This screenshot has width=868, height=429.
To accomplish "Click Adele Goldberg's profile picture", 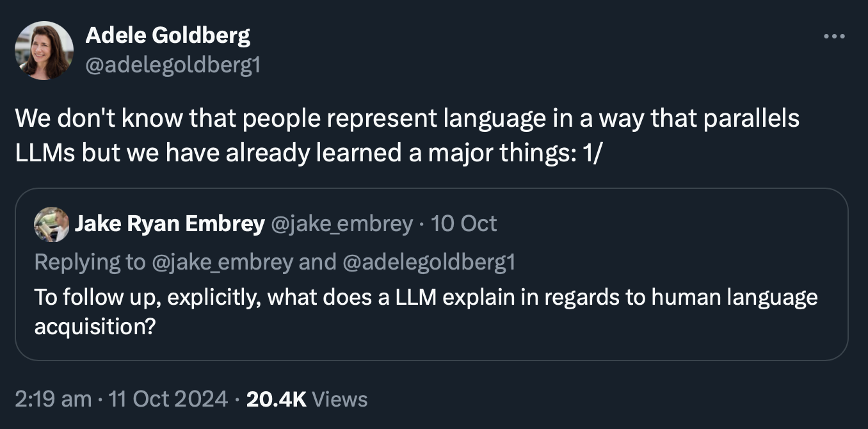I will click(x=44, y=51).
